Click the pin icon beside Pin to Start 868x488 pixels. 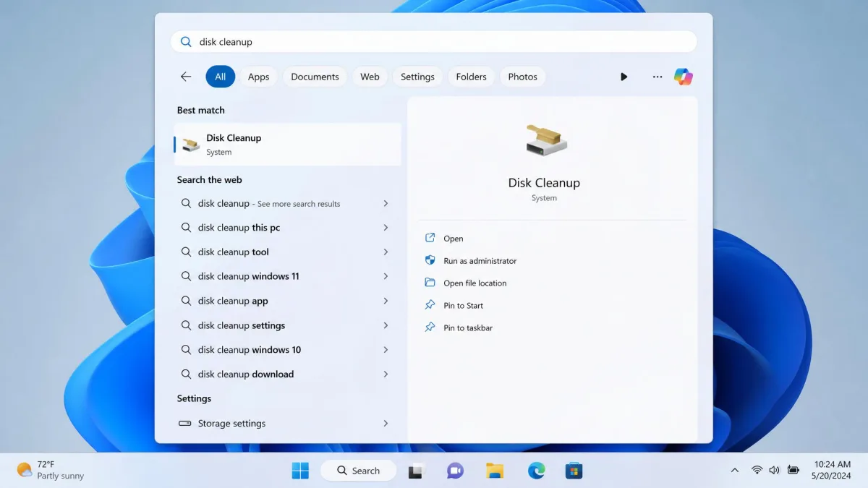click(430, 305)
